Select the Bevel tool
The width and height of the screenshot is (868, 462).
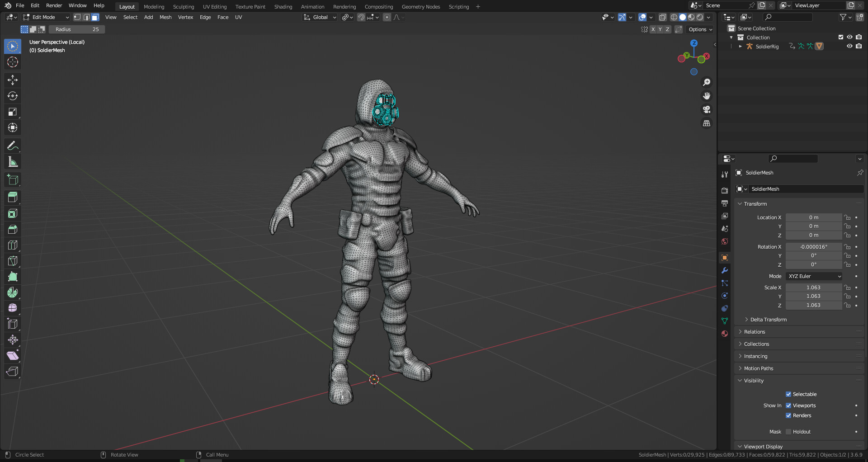pos(13,229)
